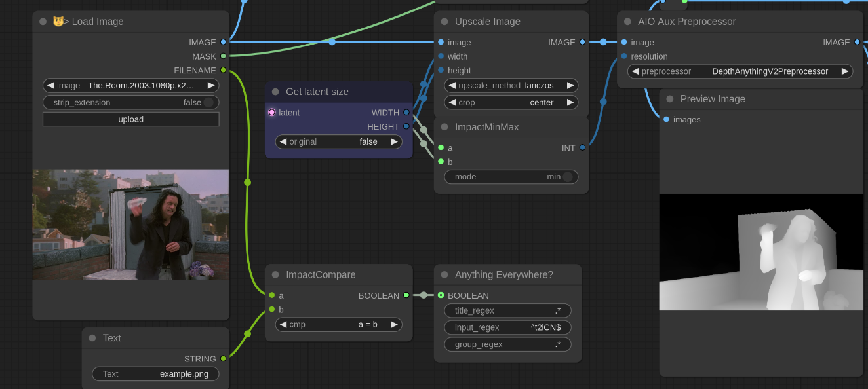Toggle the strip_extension switch

(x=208, y=102)
